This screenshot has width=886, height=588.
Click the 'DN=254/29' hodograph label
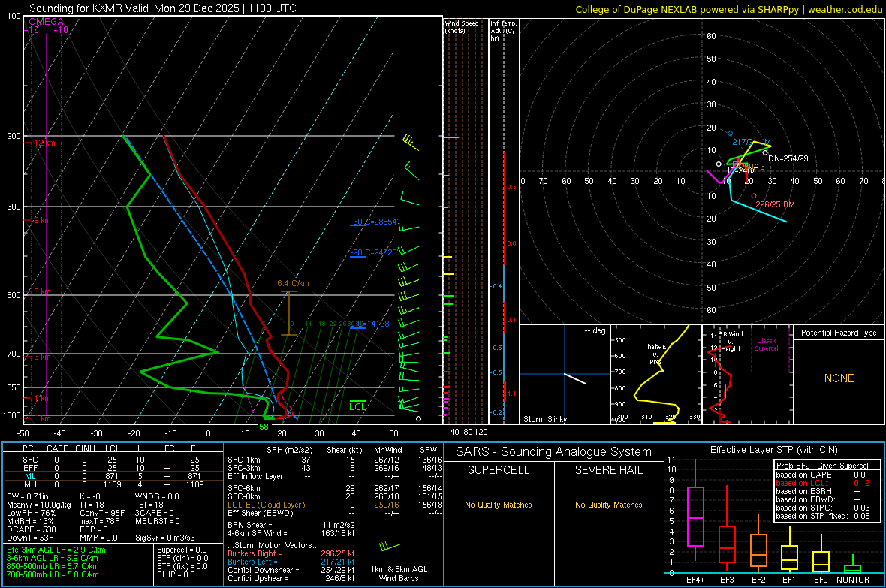click(x=788, y=158)
